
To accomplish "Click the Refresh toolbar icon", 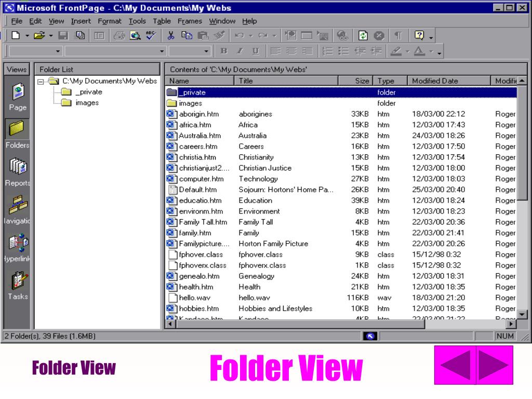I will click(x=363, y=35).
